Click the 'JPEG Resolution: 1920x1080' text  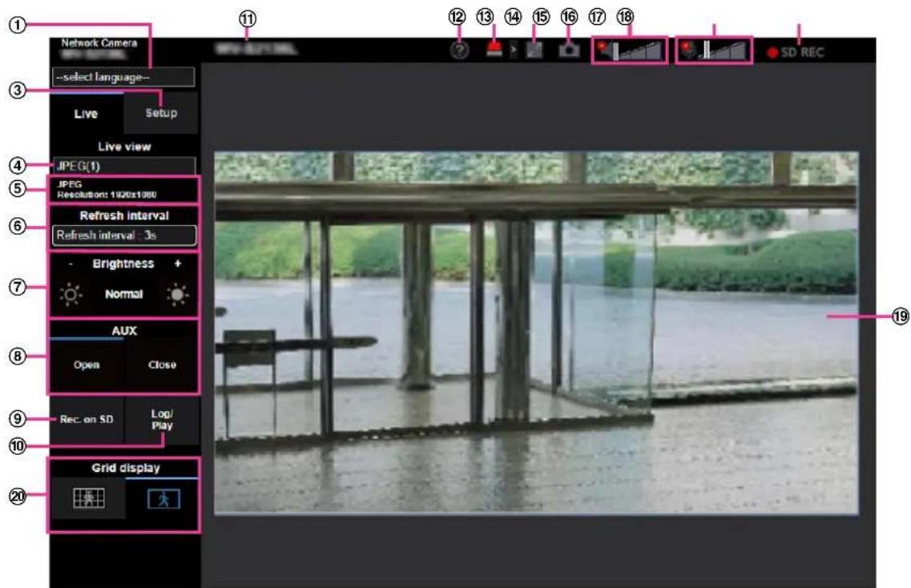(107, 189)
